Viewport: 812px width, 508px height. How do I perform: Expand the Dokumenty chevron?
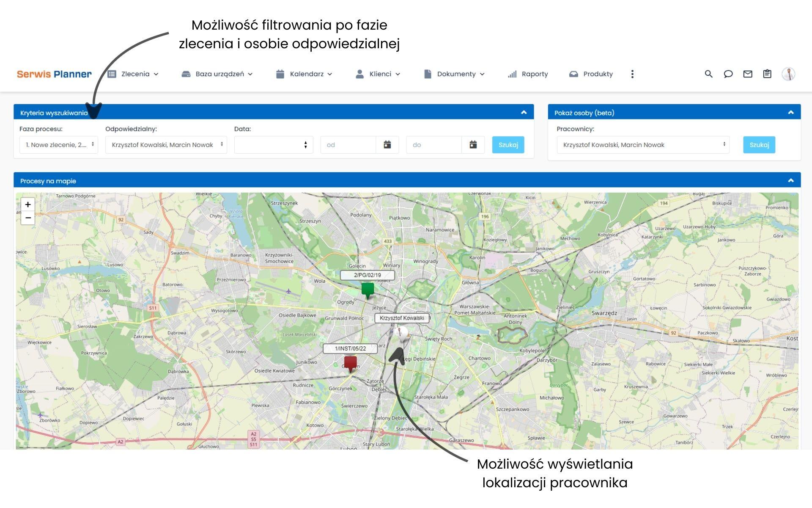click(482, 74)
